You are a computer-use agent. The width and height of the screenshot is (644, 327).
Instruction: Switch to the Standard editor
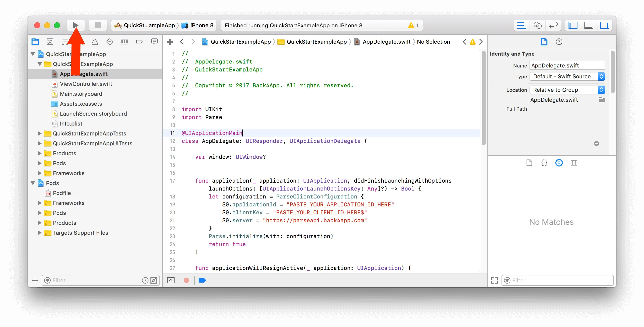pos(522,25)
